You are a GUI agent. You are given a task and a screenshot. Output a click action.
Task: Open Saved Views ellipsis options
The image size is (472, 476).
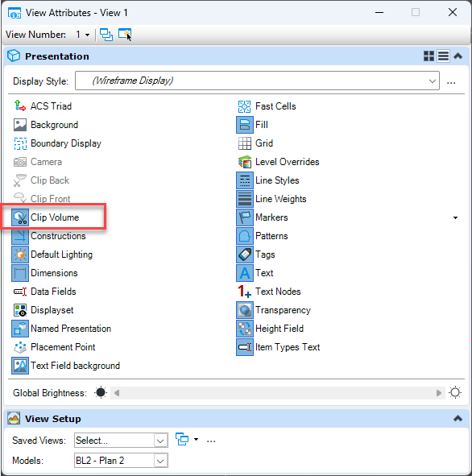(x=211, y=441)
